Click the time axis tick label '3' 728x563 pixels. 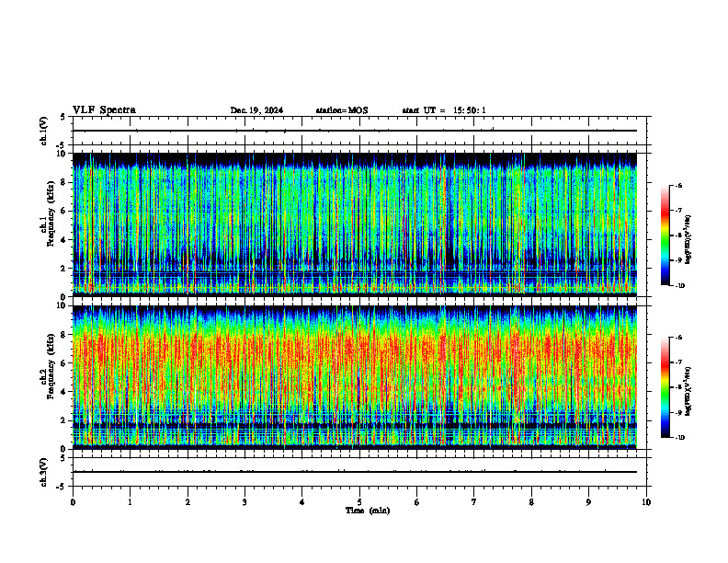[x=245, y=502]
